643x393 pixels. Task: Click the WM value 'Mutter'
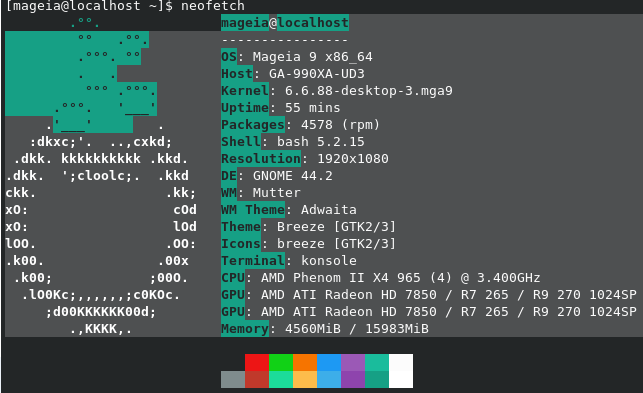[277, 193]
